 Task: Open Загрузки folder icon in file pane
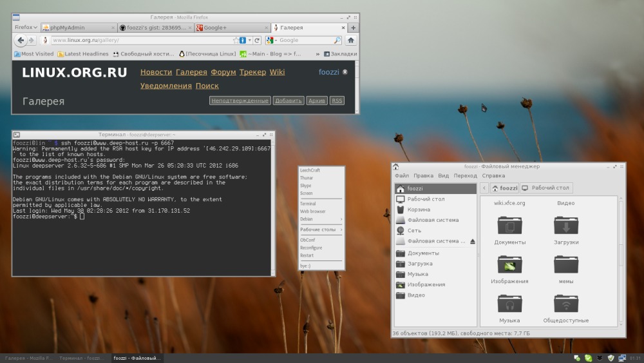click(x=566, y=226)
